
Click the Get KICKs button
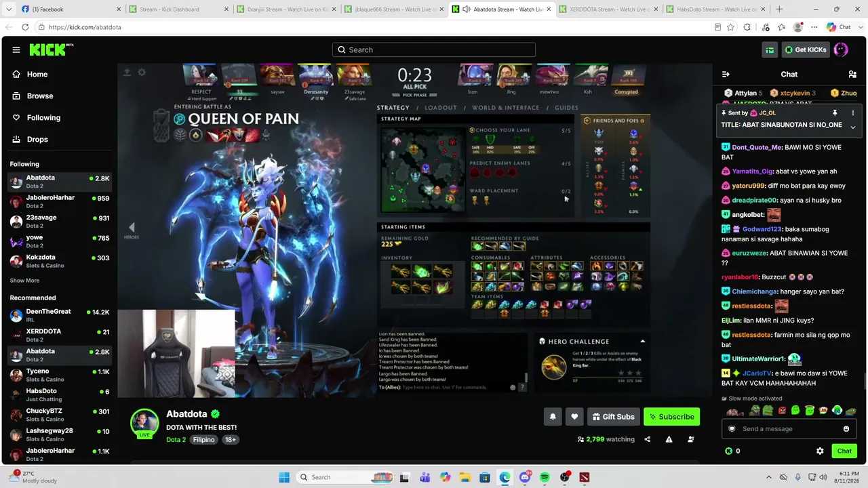805,49
